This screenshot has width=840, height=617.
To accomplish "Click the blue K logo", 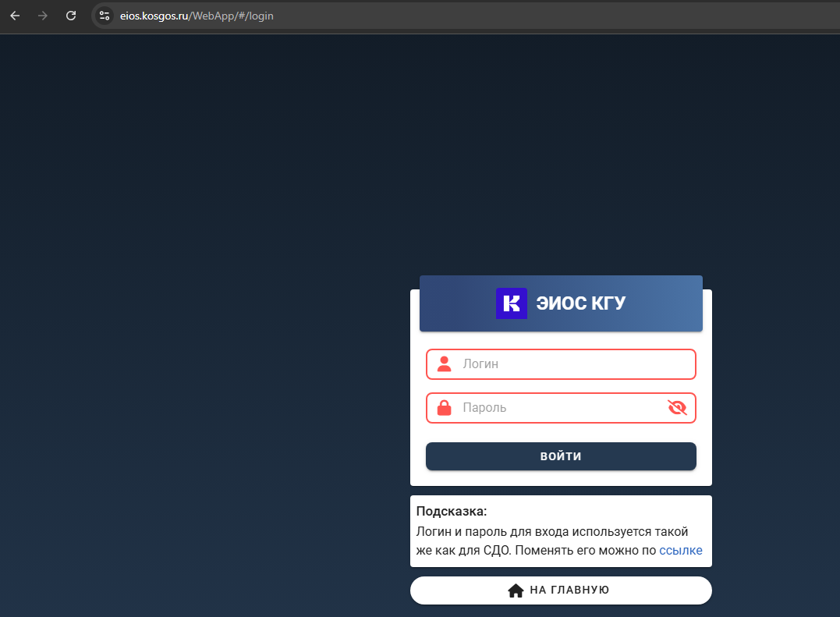I will click(511, 303).
